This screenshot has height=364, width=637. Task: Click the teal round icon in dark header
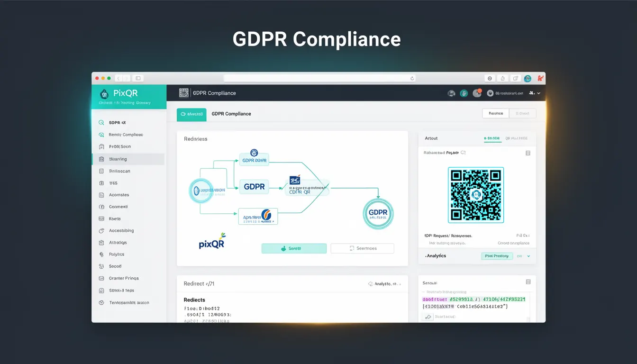(464, 93)
